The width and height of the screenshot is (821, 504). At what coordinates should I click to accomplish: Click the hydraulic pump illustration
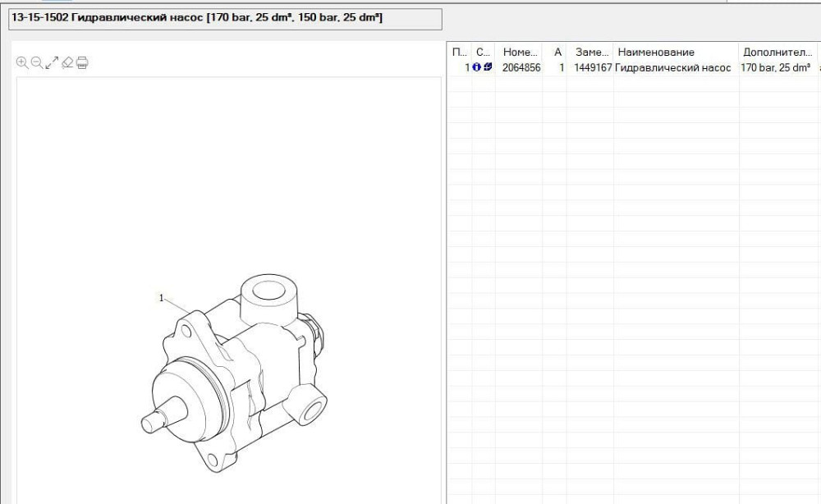click(238, 369)
